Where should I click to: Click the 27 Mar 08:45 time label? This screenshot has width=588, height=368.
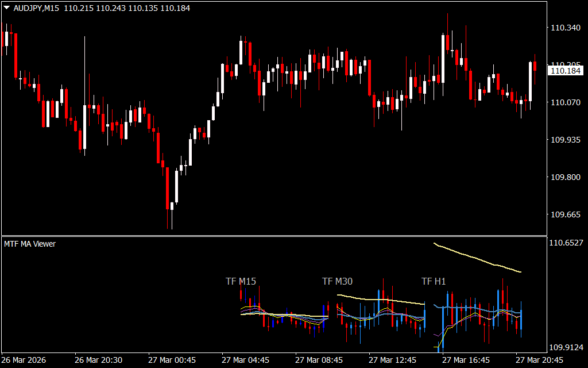(x=319, y=360)
